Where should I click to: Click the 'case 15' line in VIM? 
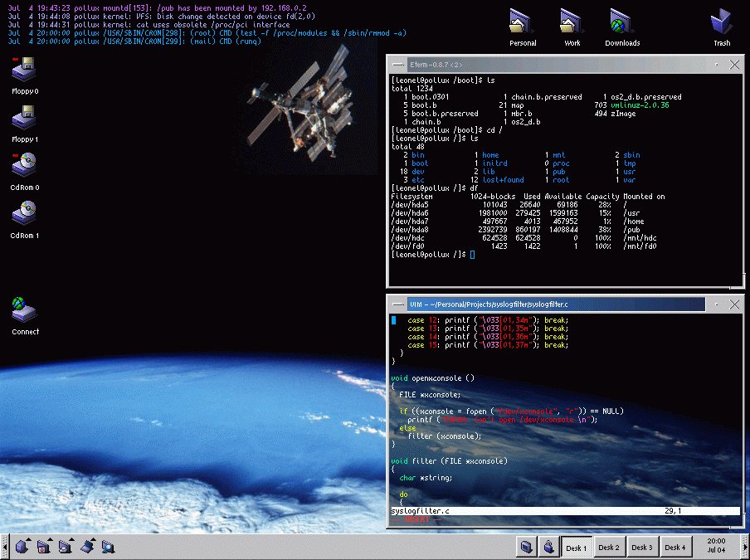click(x=488, y=345)
